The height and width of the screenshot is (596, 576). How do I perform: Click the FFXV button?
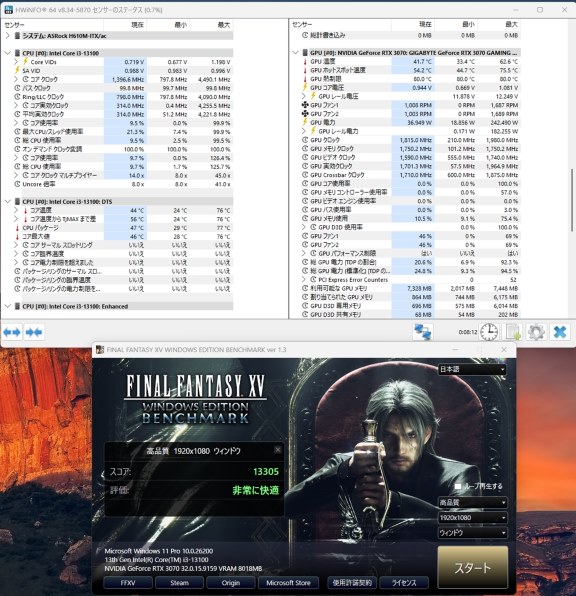[x=128, y=583]
